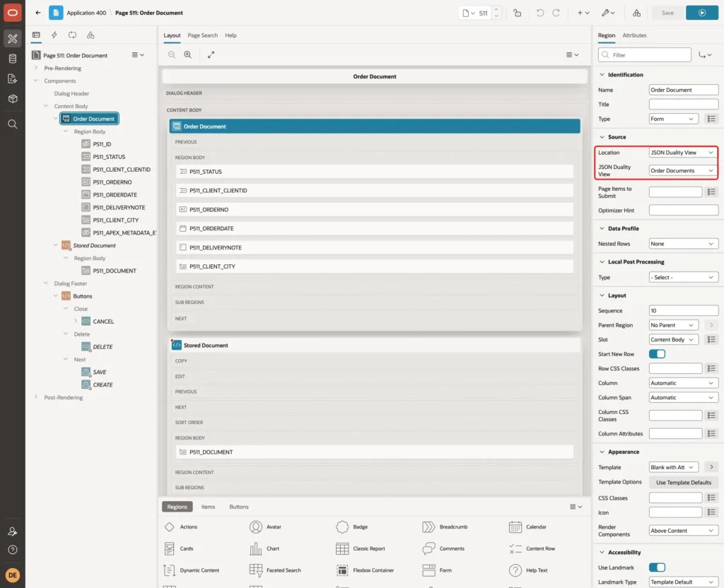
Task: Select P511_DOCUMENT item in layout
Action: (375, 452)
